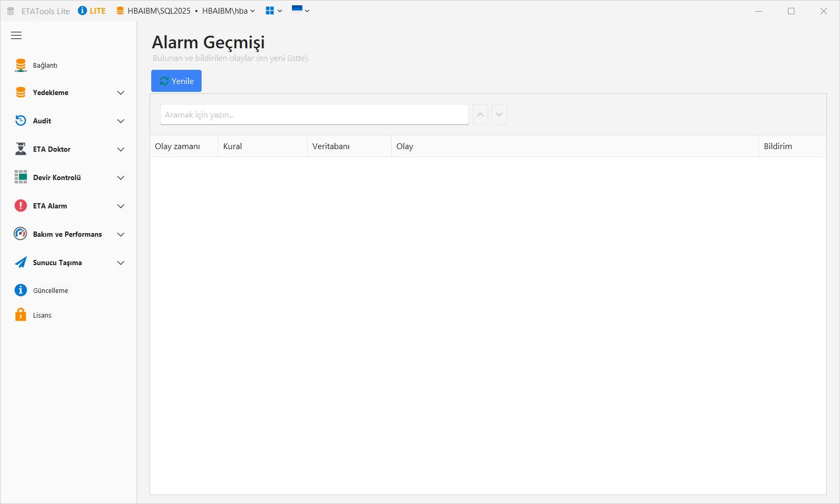Screen dimensions: 840x504
Task: Sort by the Kural column header
Action: [x=262, y=146]
